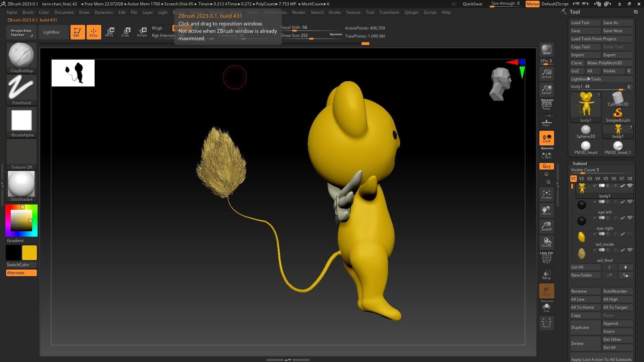Open the FreeHand stroke selector
The width and height of the screenshot is (644, 362).
point(21,88)
